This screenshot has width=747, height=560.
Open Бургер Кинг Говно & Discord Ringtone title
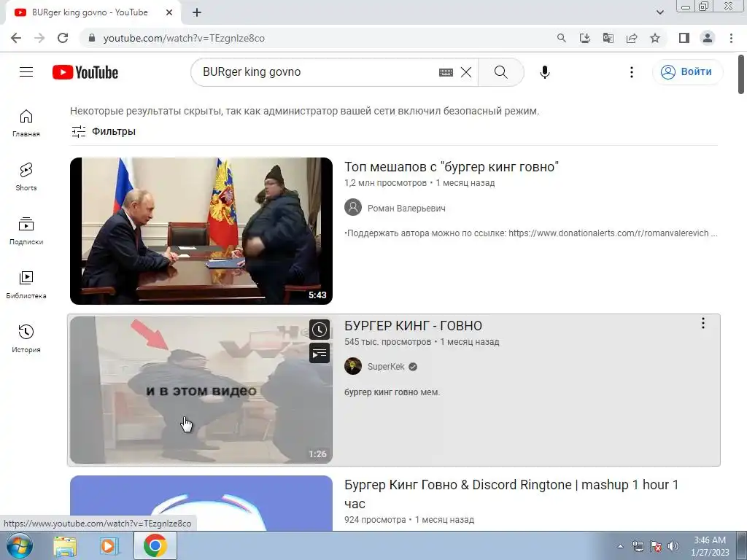coord(511,494)
